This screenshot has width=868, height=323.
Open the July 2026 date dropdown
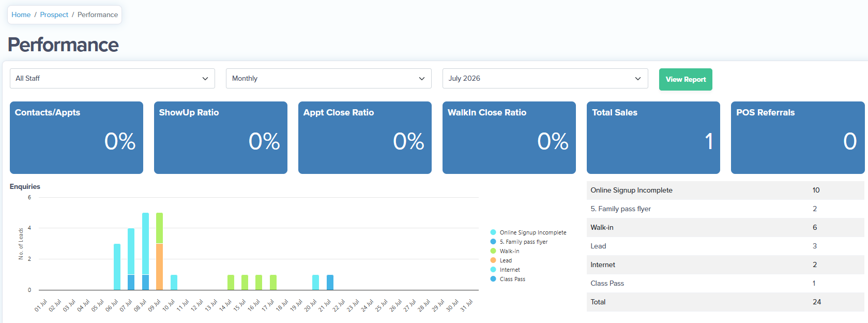click(545, 79)
